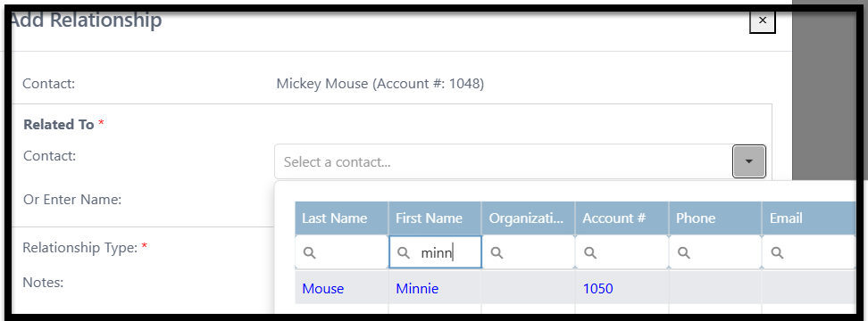The width and height of the screenshot is (868, 321).
Task: Click search icon in Email filter
Action: pos(778,252)
